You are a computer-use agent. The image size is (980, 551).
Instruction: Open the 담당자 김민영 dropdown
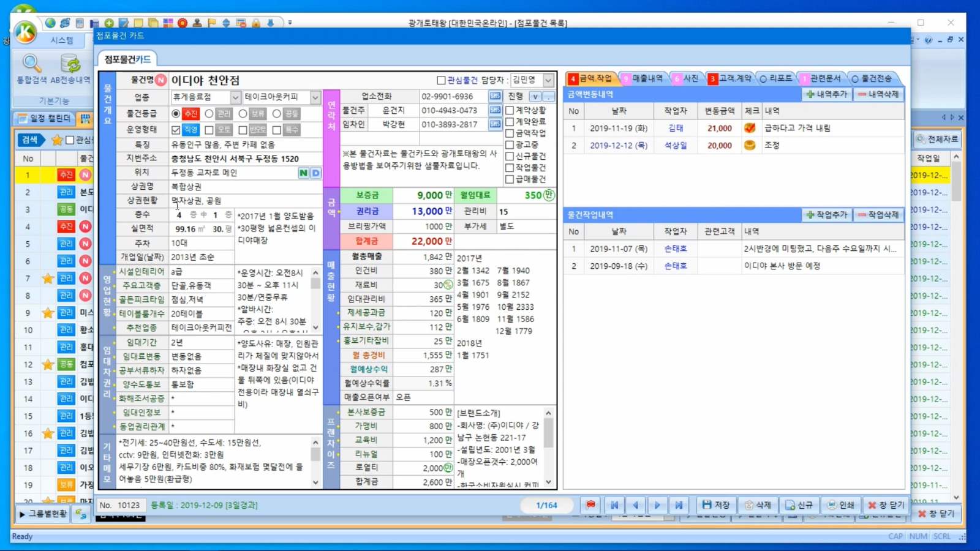point(548,80)
